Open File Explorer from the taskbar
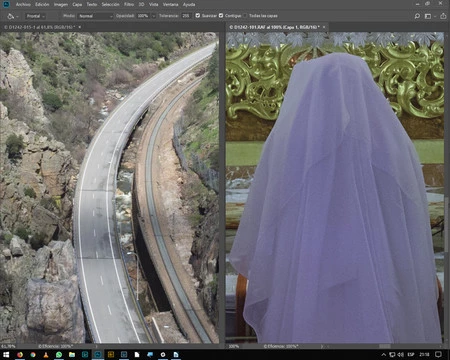This screenshot has height=360, width=450. click(x=72, y=355)
